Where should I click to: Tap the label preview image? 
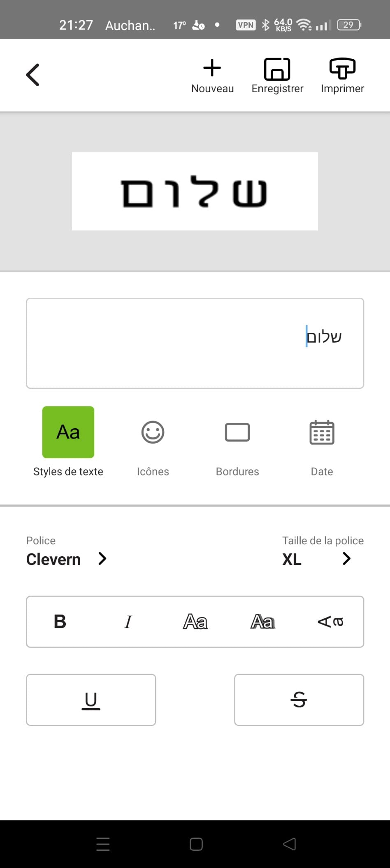click(x=195, y=191)
